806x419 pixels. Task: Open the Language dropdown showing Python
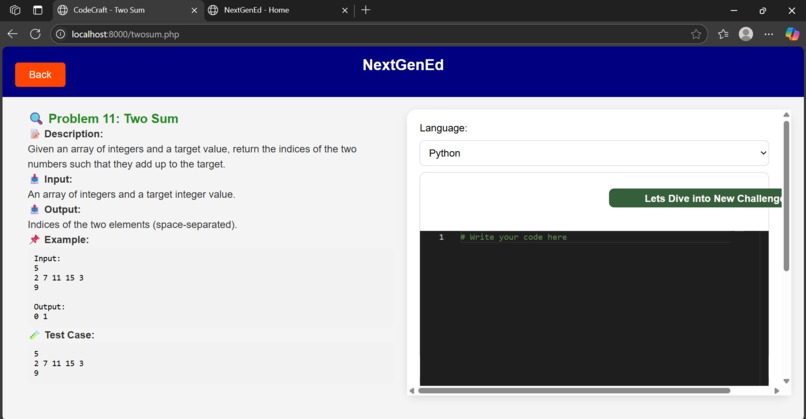(594, 153)
